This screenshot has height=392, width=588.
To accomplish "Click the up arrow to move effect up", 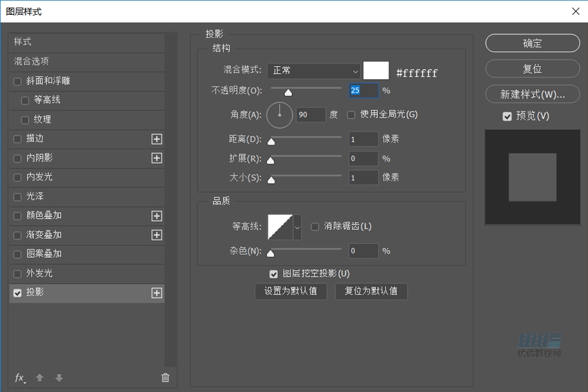I will point(39,378).
